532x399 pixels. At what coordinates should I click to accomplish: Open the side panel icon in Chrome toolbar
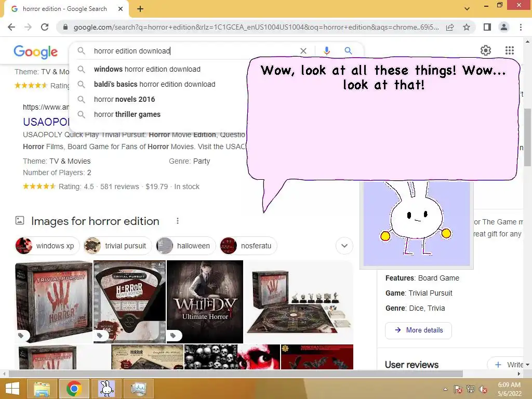point(487,27)
